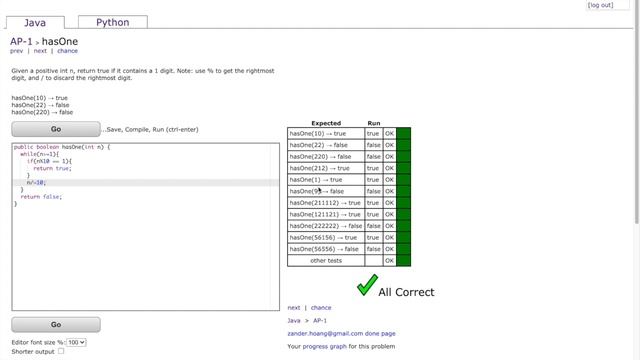This screenshot has height=360, width=640.
Task: Click the hasOne(22) → false result row
Action: pyautogui.click(x=349, y=145)
